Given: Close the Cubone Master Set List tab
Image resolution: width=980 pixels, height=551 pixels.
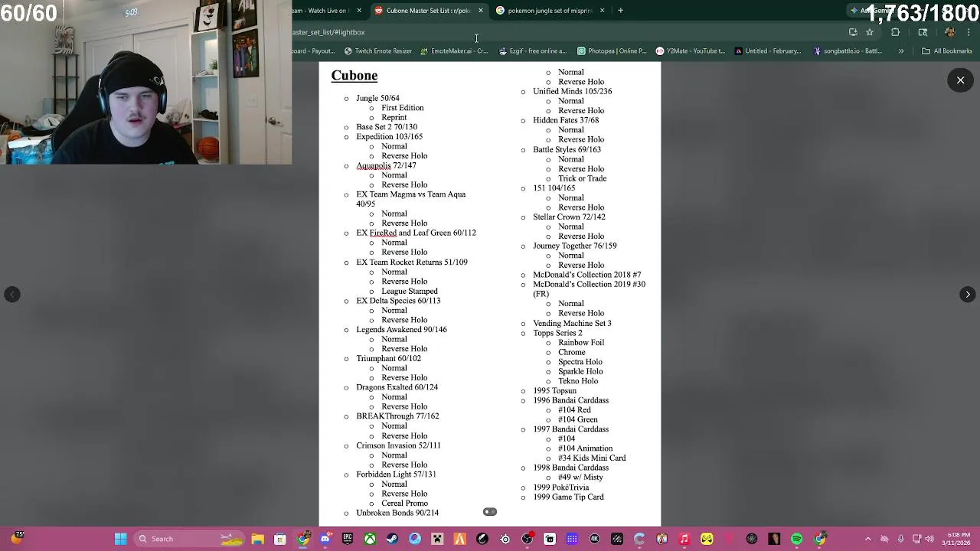Looking at the screenshot, I should pos(481,11).
